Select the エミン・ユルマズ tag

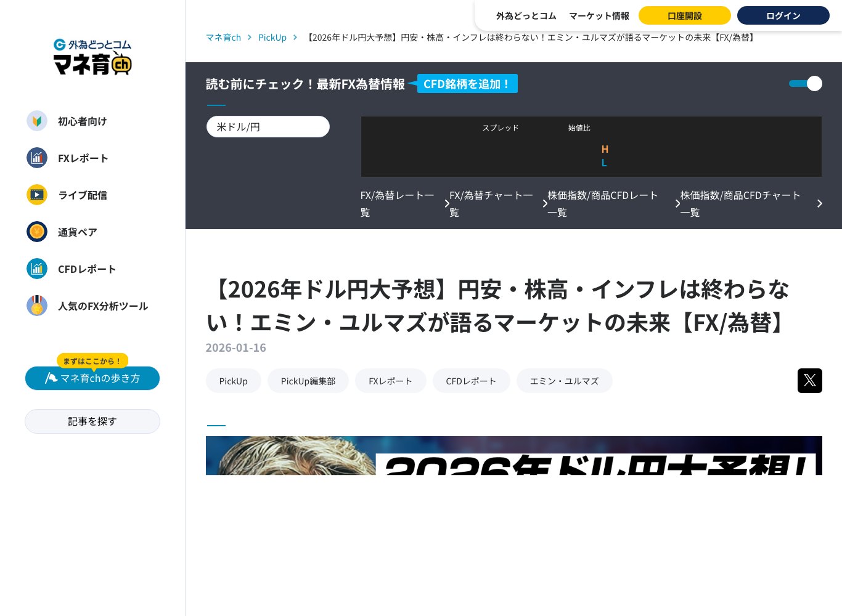(565, 381)
